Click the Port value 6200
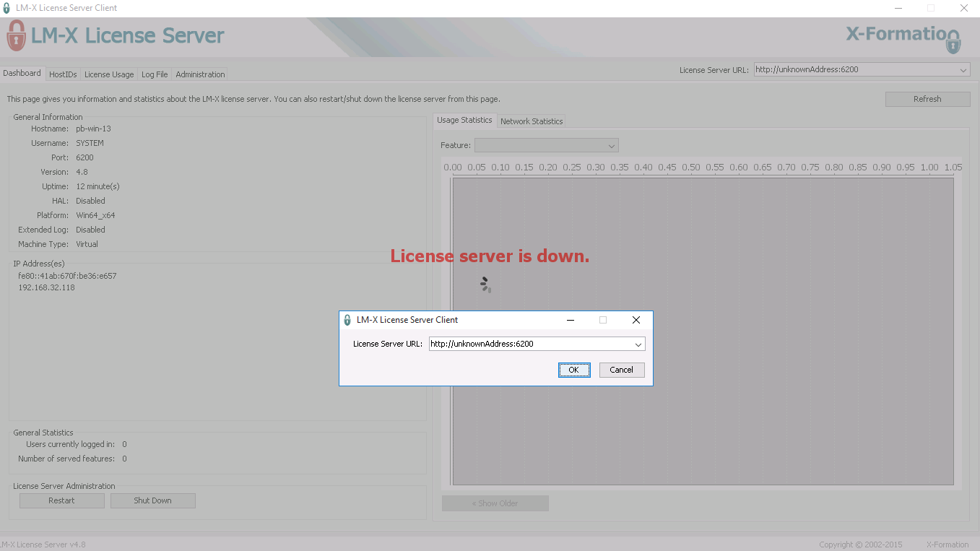The height and width of the screenshot is (551, 980). click(84, 157)
